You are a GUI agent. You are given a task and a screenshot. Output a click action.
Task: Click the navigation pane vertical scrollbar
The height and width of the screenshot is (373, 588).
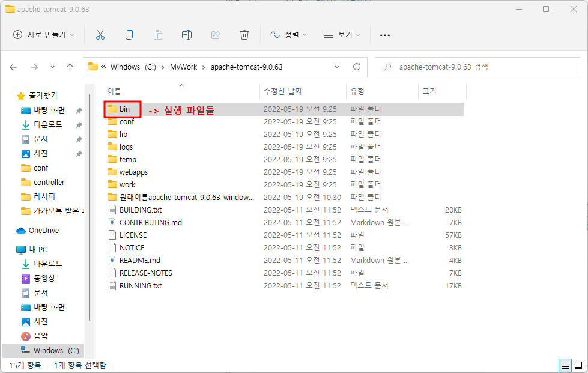point(89,208)
